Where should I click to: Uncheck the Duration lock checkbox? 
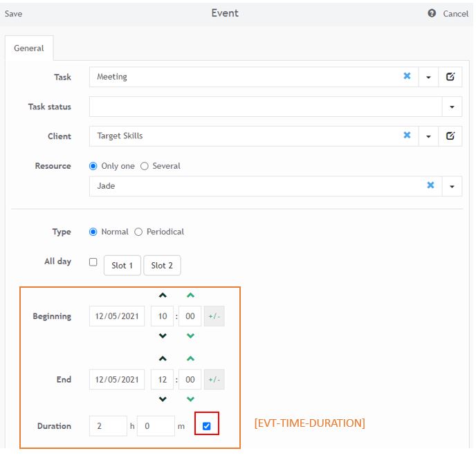(x=207, y=426)
